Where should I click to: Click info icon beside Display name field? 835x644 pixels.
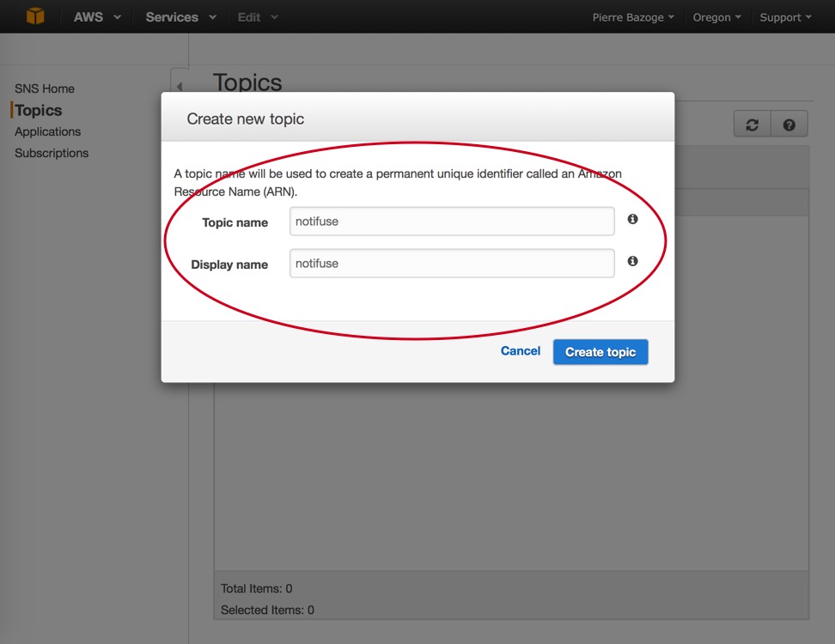point(632,261)
